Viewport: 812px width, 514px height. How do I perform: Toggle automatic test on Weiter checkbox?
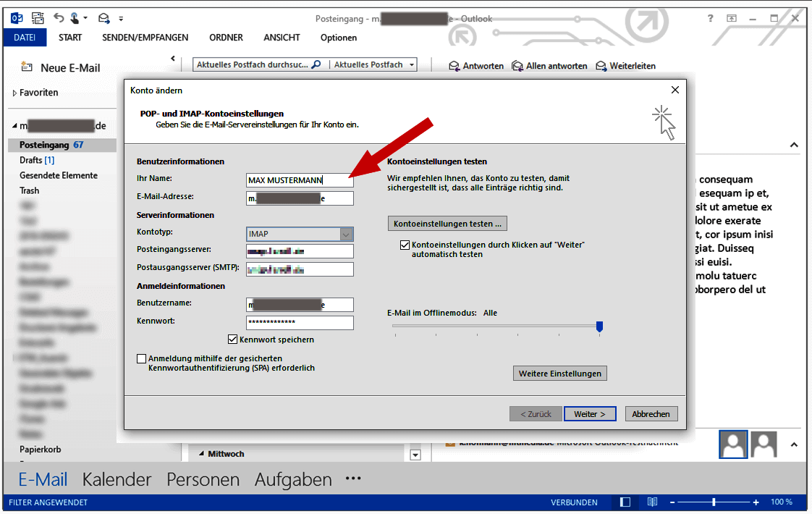[405, 245]
